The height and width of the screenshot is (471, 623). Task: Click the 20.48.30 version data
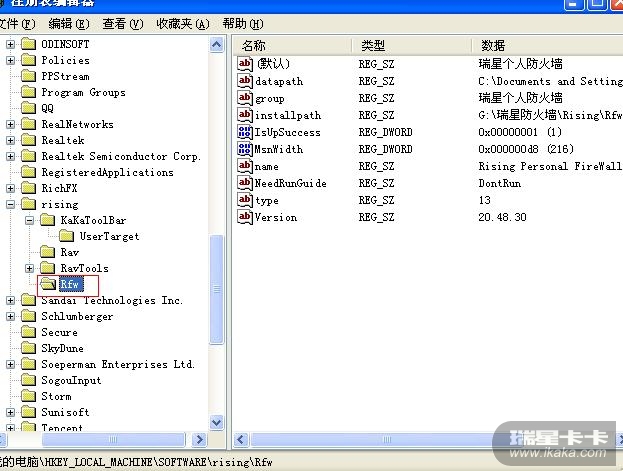point(502,217)
